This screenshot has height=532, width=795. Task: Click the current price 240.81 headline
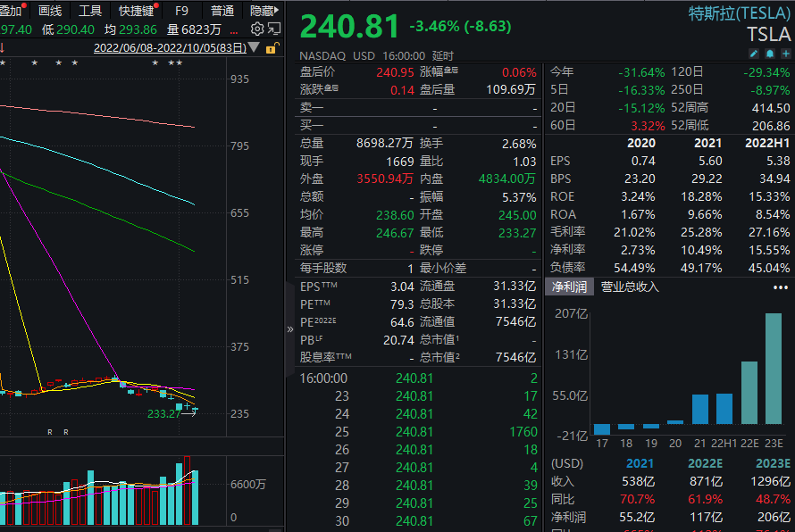click(349, 27)
